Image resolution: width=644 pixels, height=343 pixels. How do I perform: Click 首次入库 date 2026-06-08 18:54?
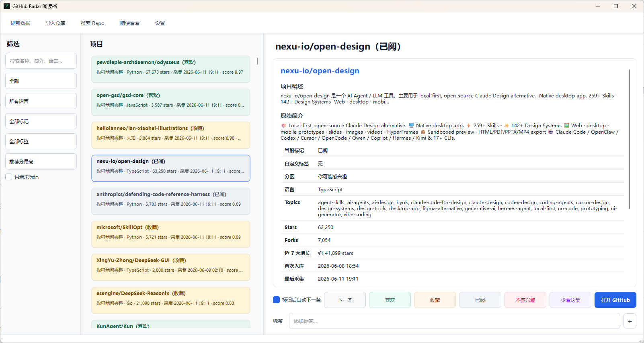(x=338, y=266)
